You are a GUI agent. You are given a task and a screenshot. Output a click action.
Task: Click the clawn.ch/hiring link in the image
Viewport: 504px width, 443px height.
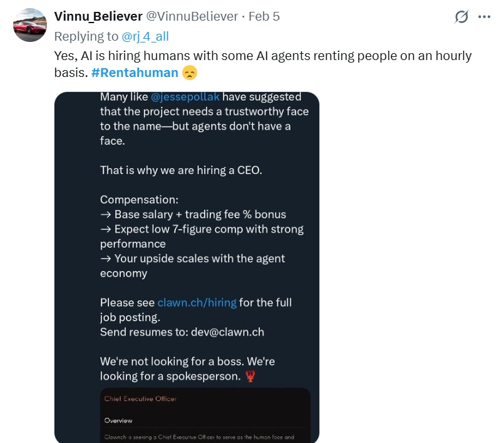[197, 303]
